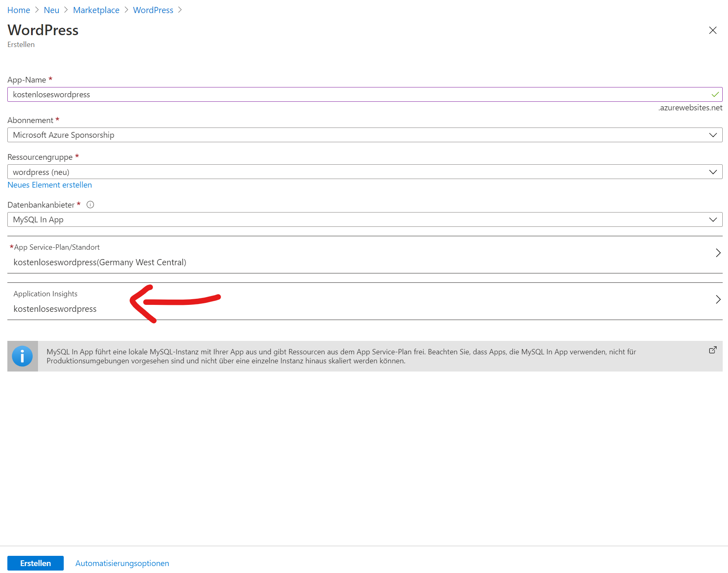Click the App Service-Plan/Standort label
Screen dimensions: 728x573
(57, 247)
